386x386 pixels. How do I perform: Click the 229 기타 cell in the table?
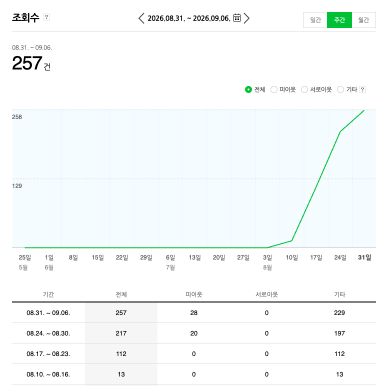pyautogui.click(x=339, y=313)
